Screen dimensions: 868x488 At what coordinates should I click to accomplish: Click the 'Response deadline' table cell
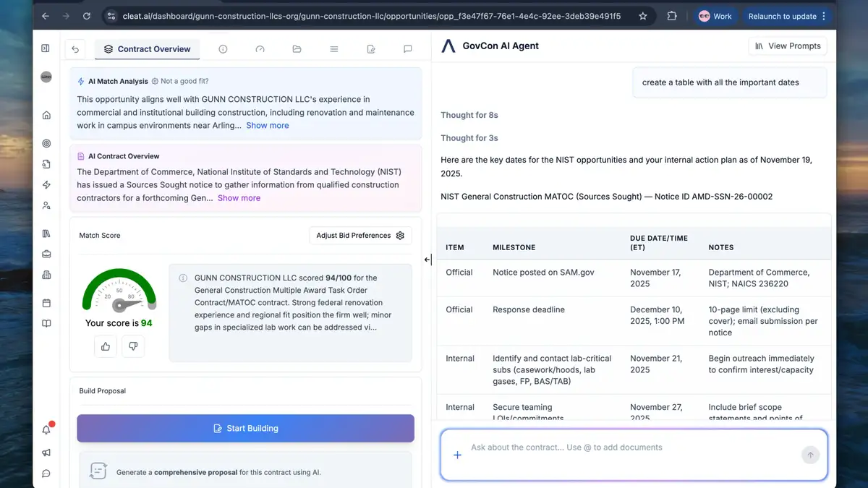tap(529, 309)
